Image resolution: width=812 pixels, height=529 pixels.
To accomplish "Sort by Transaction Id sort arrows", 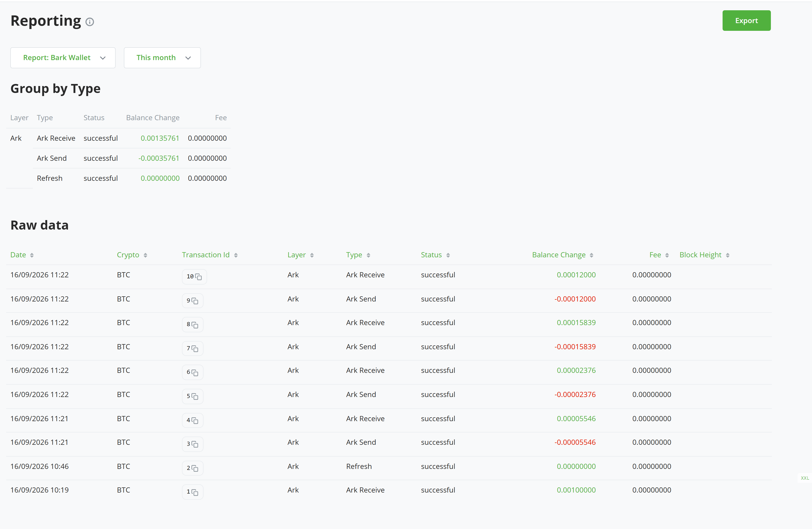I will (x=236, y=255).
